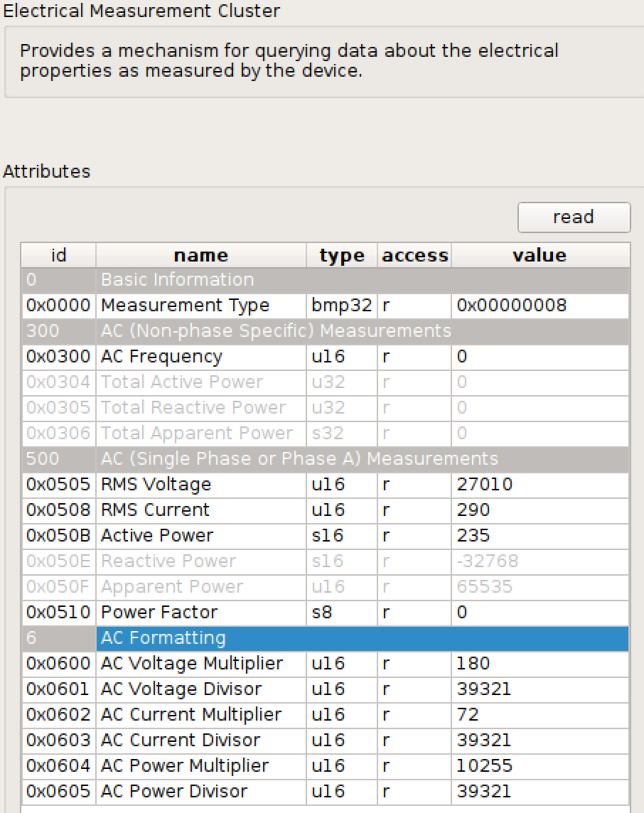Viewport: 644px width, 813px height.
Task: Click id cell 0x0300
Action: (58, 357)
